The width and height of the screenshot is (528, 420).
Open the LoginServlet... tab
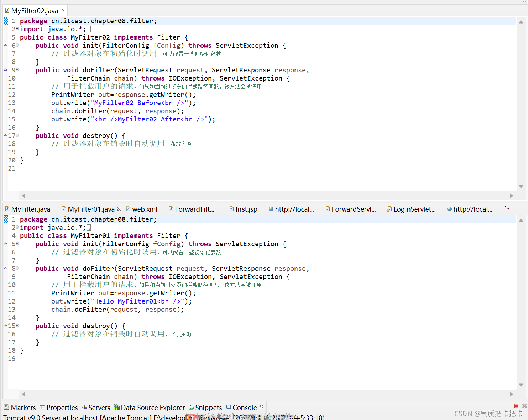coord(412,209)
